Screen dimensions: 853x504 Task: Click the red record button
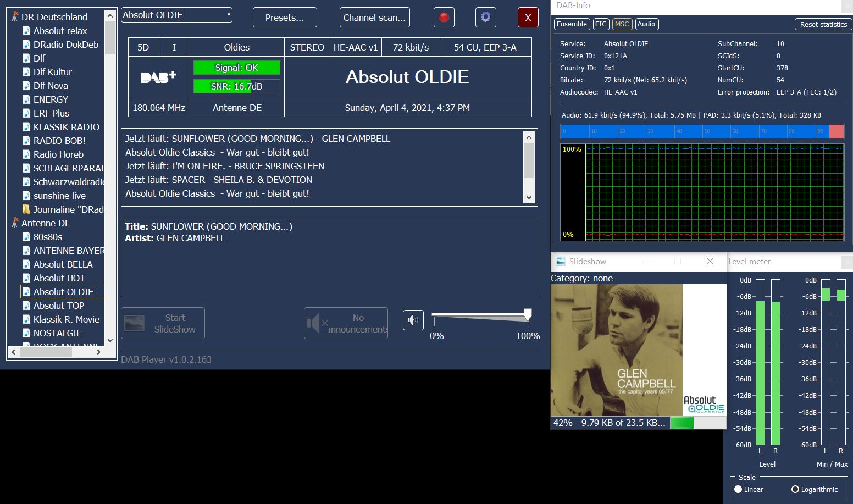pos(444,18)
